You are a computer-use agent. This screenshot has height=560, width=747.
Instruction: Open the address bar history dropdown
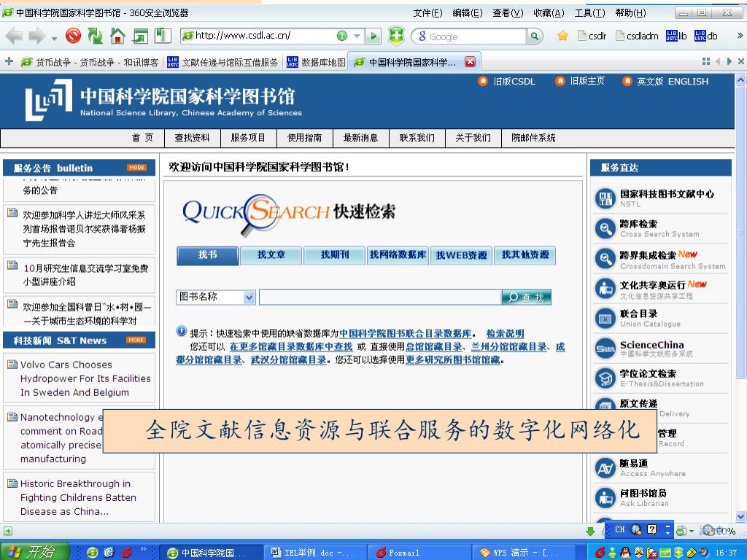click(357, 36)
